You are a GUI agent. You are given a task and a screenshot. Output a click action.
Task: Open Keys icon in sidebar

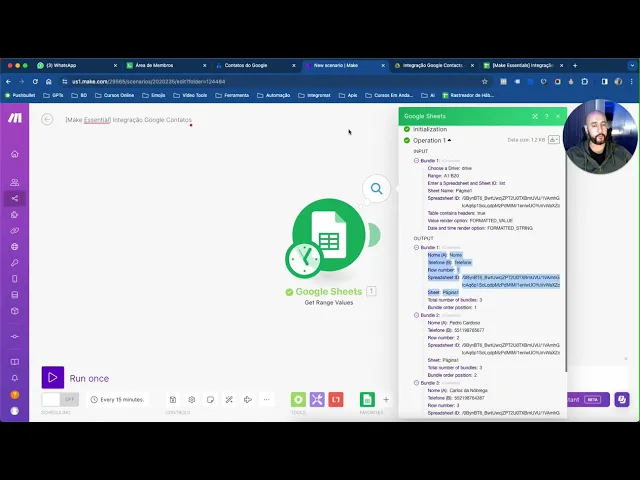(15, 263)
